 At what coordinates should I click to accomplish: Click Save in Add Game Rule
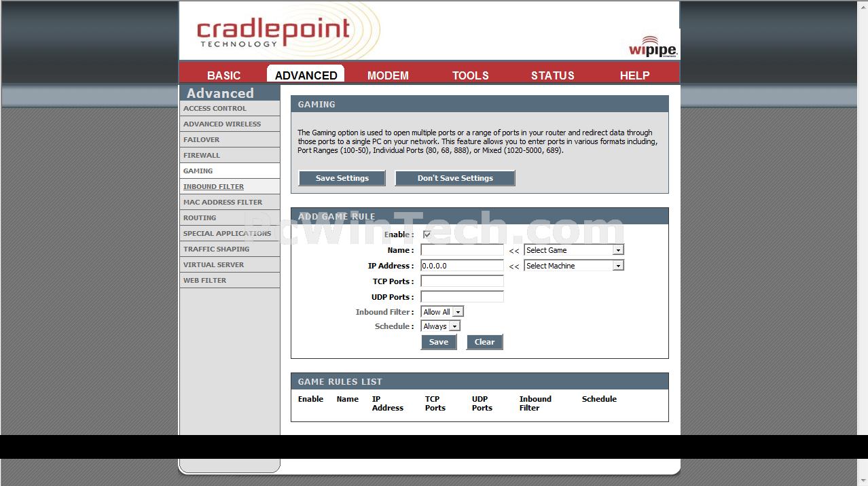[438, 342]
